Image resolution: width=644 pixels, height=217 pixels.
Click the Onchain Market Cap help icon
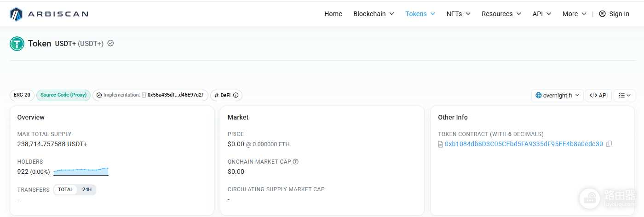coord(296,162)
